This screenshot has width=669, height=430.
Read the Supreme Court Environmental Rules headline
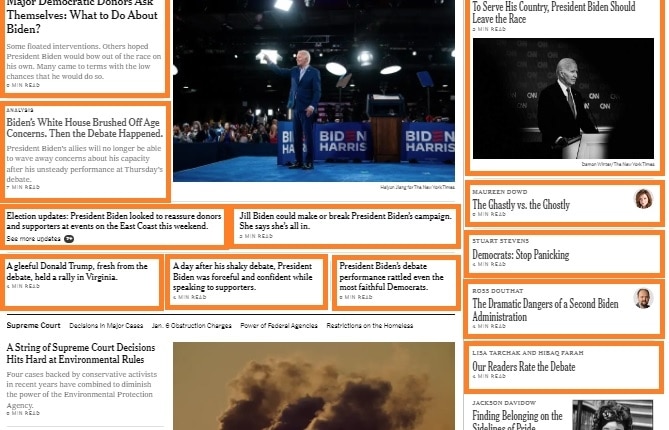pyautogui.click(x=80, y=353)
